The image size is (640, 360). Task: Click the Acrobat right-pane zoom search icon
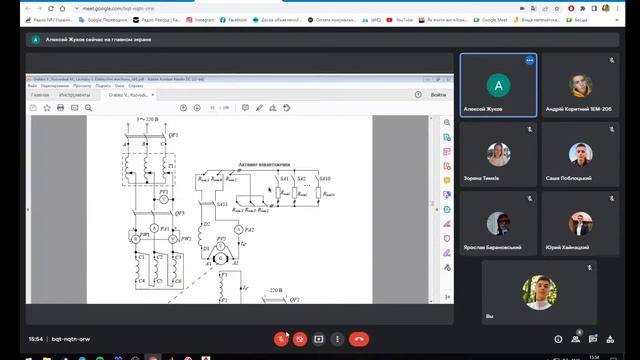point(447,122)
